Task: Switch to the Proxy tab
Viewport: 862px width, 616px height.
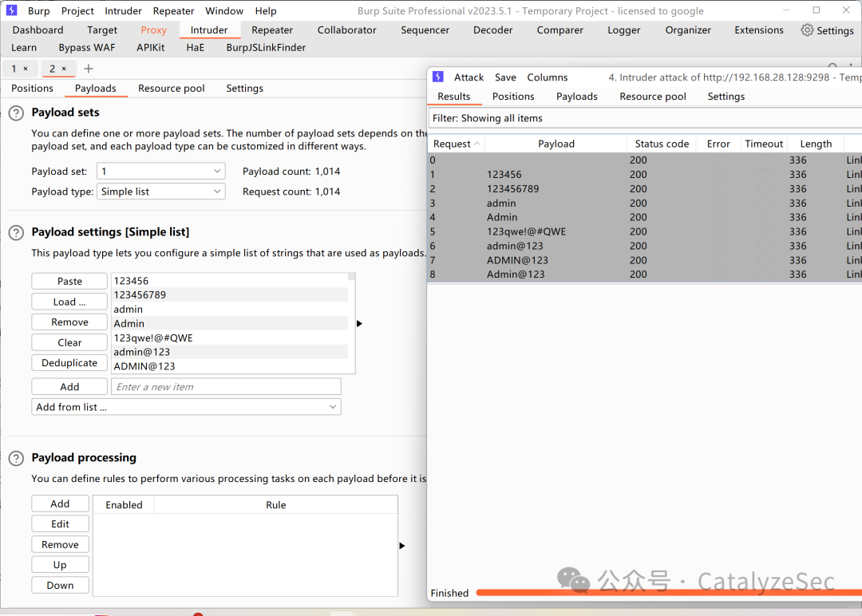Action: [x=153, y=30]
